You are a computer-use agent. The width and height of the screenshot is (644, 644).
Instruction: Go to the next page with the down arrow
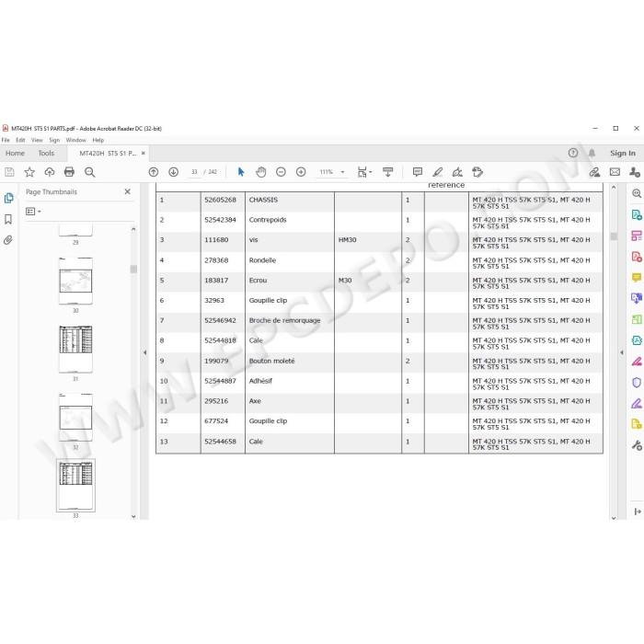tap(173, 172)
